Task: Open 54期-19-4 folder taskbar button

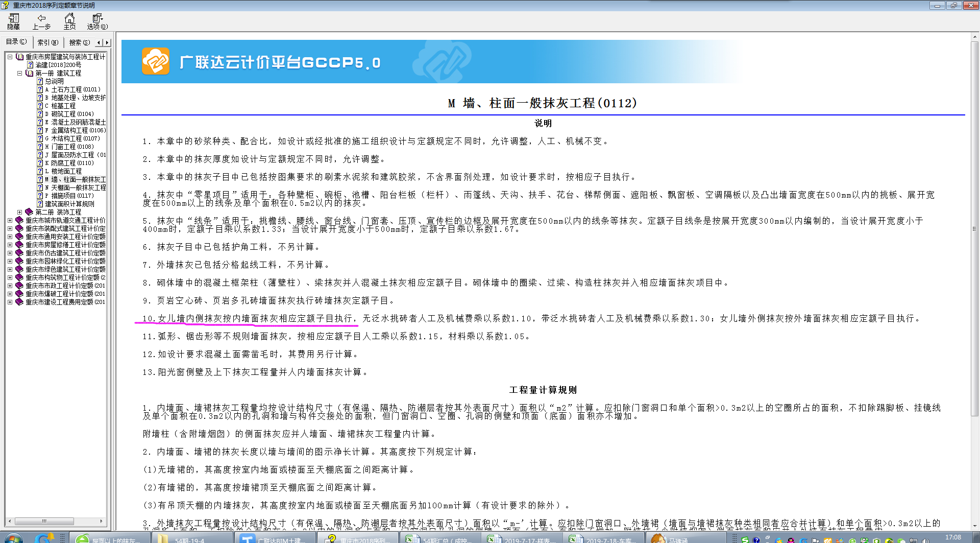Action: click(193, 538)
